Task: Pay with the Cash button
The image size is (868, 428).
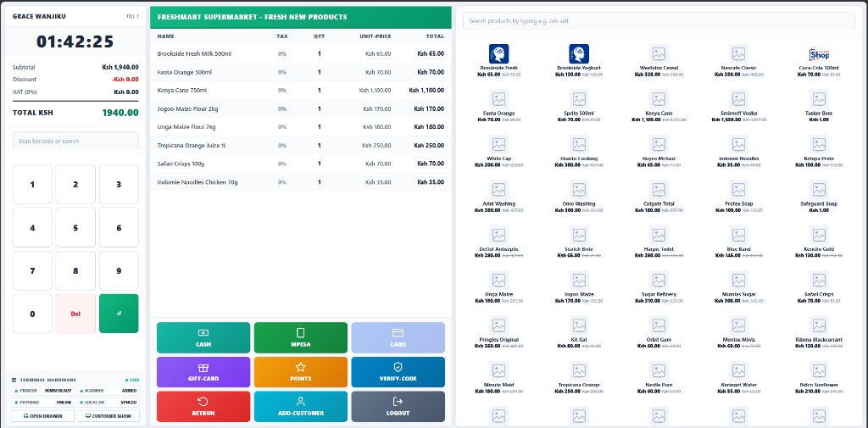Action: [x=203, y=338]
